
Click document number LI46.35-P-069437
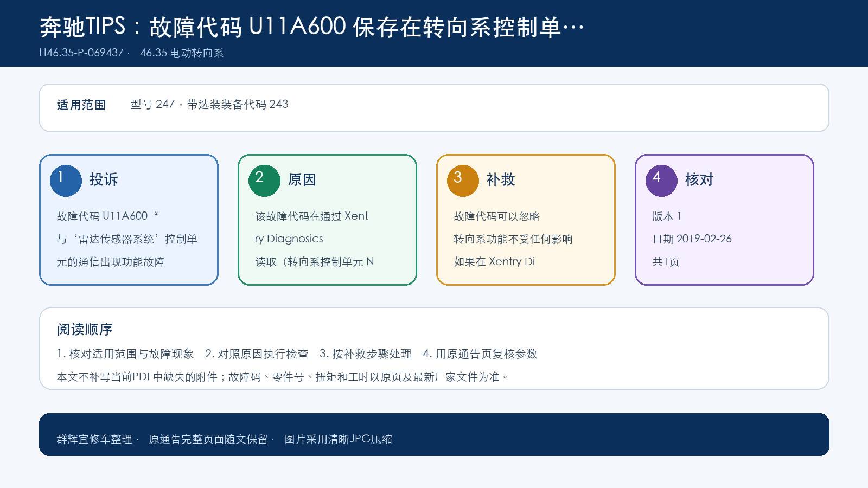[x=81, y=53]
